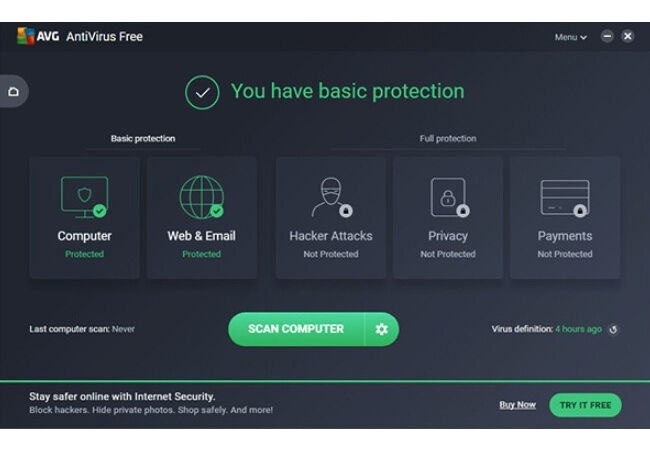Click 'Stay safer online with Internet Security.' text

point(122,397)
